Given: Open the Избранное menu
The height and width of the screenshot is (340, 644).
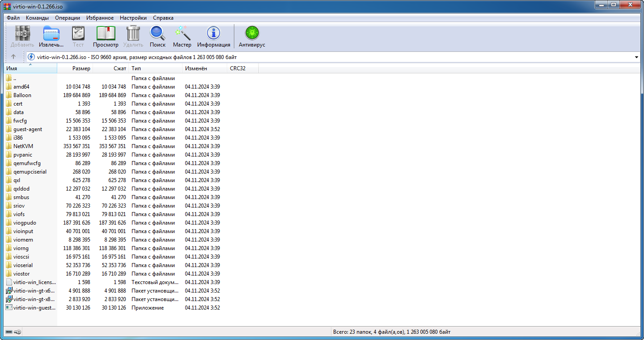Looking at the screenshot, I should 100,18.
